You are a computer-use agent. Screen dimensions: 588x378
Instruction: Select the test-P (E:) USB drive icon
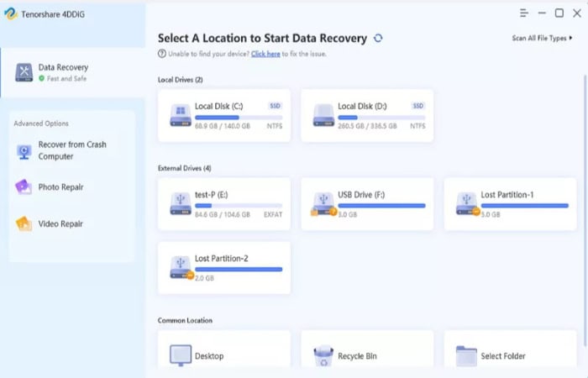pos(181,203)
